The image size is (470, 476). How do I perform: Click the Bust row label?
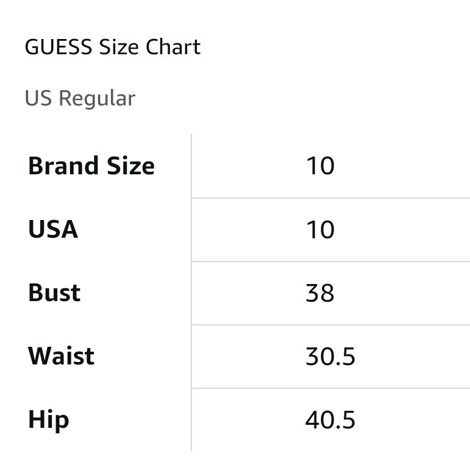54,293
